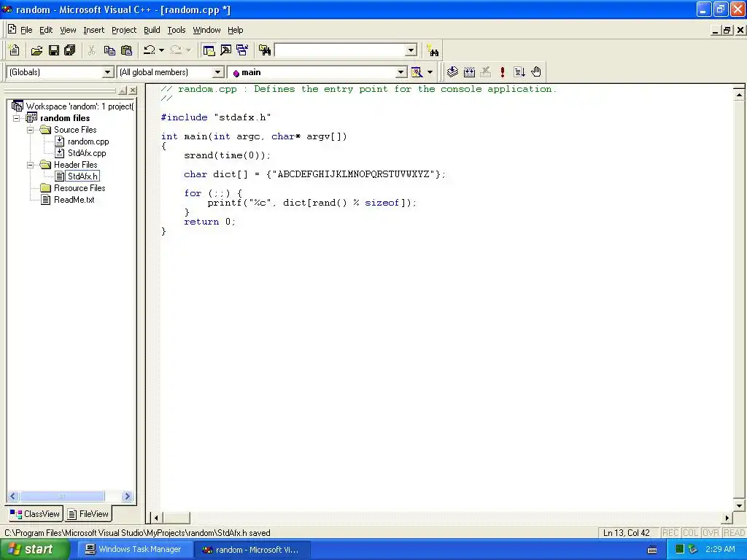Toggle the Workspace pane icon

pos(209,50)
